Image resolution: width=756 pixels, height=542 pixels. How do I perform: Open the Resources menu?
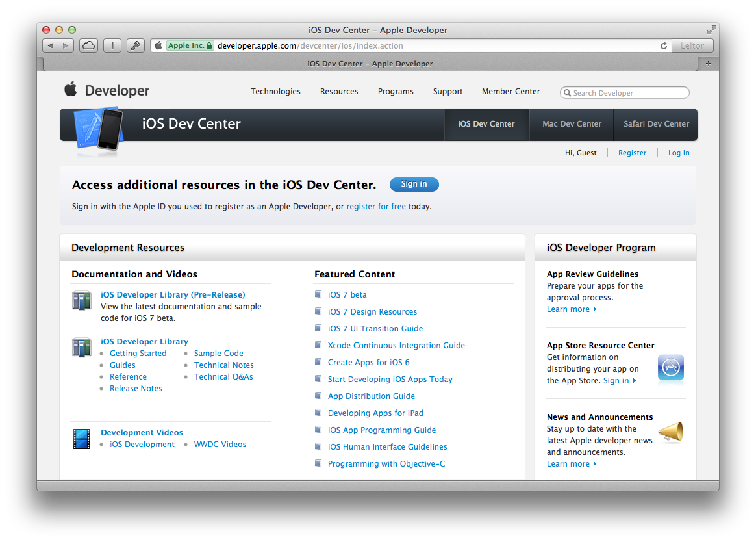pos(339,91)
